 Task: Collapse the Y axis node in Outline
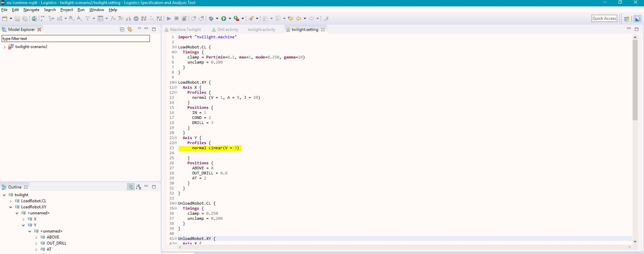24,225
